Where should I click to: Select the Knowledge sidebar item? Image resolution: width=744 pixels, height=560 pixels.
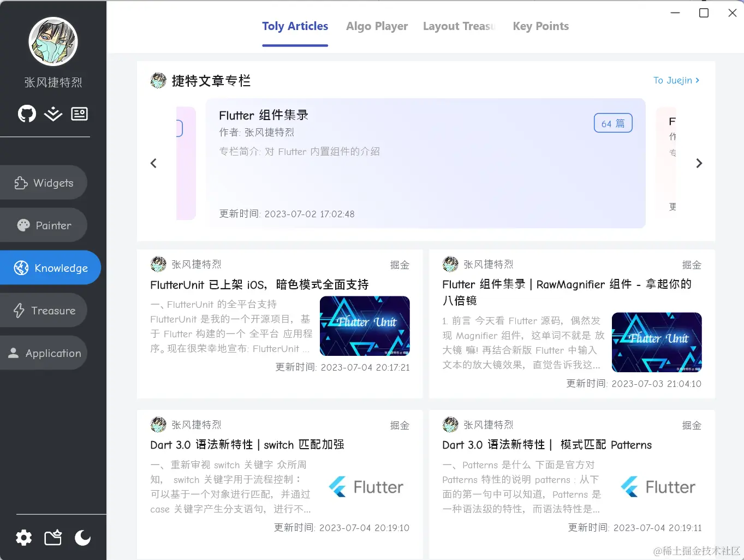[50, 268]
